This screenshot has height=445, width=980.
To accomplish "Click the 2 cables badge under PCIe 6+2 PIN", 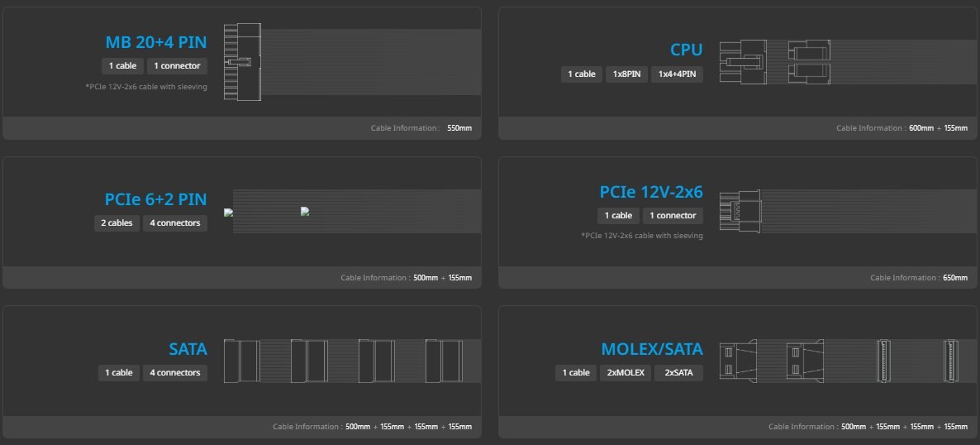I will (x=116, y=223).
